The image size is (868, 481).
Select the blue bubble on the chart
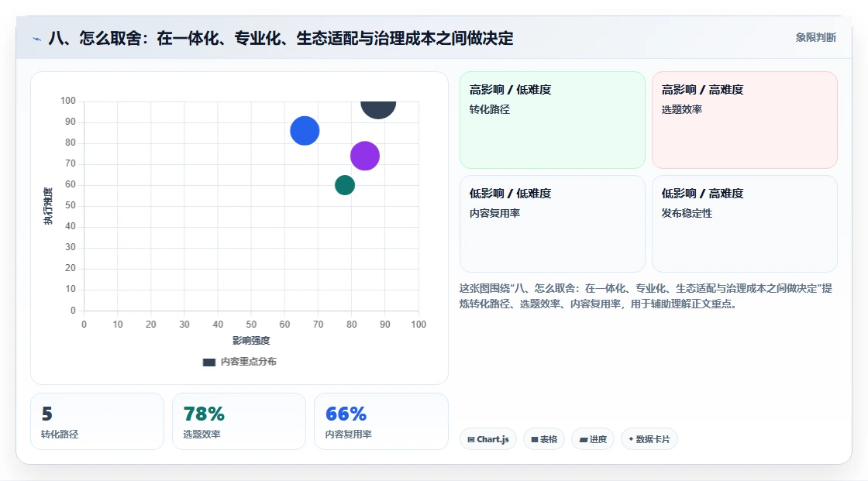[305, 131]
